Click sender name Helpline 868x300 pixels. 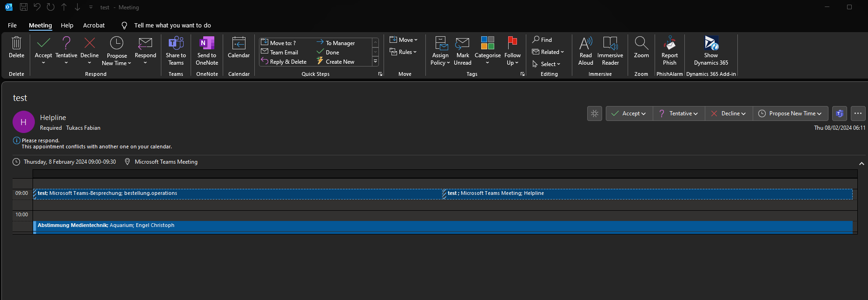(53, 118)
